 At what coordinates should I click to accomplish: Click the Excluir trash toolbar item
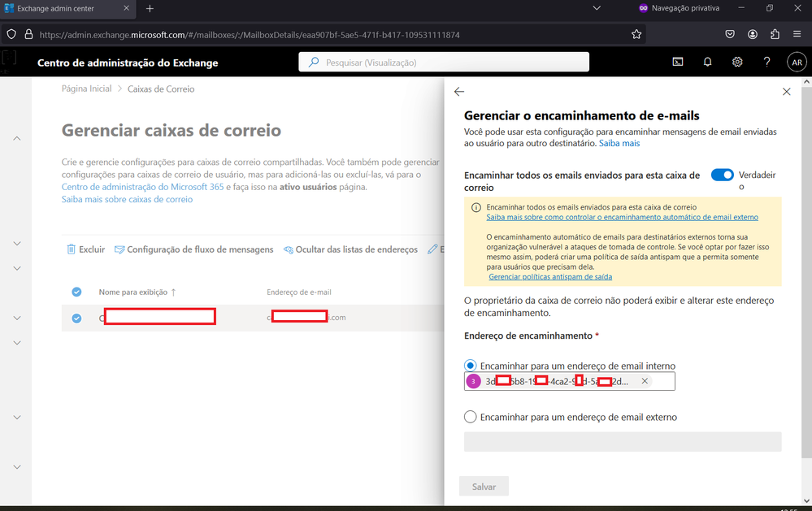pos(85,249)
